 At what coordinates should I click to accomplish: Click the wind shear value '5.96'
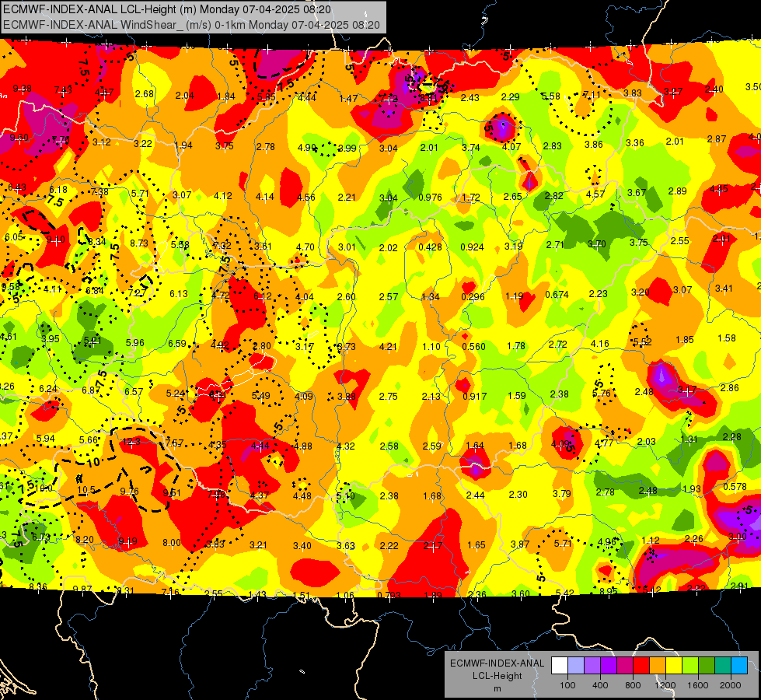135,342
